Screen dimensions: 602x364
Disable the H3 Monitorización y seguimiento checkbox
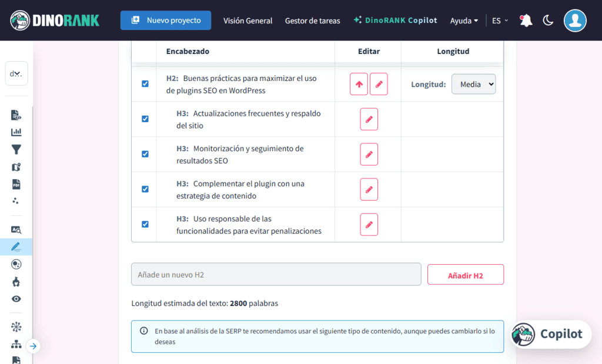[x=144, y=154]
